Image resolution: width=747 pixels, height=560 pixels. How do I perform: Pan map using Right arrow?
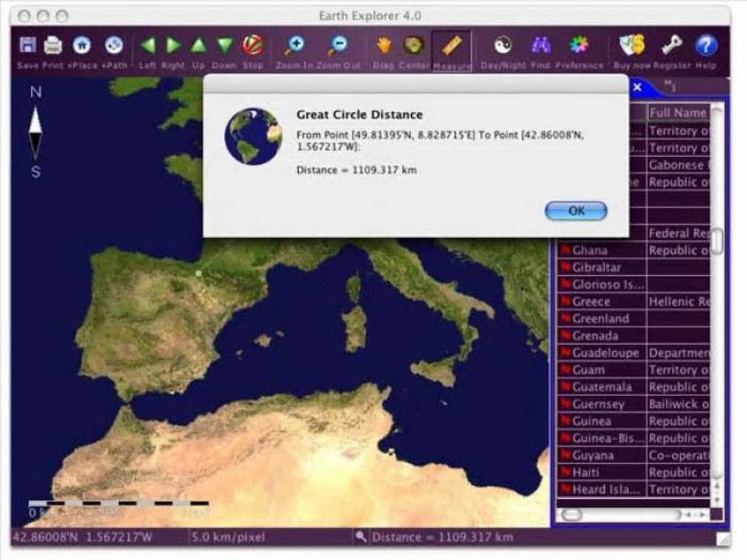click(x=174, y=45)
